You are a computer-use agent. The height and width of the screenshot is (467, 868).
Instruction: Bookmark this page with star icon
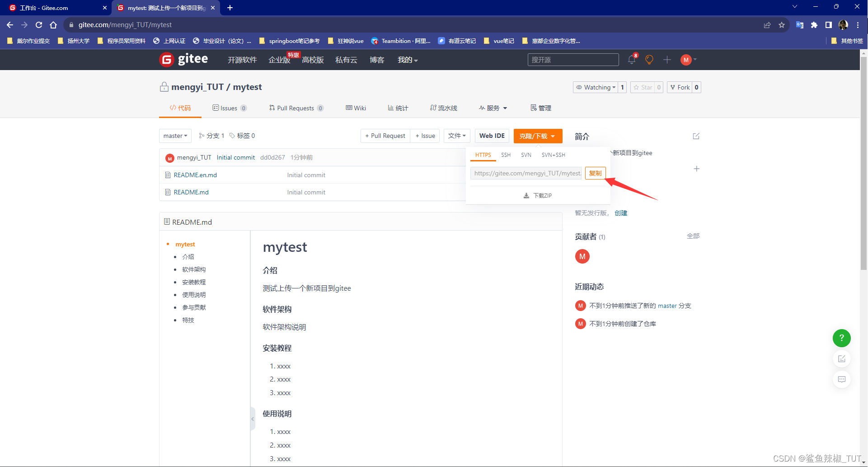pyautogui.click(x=781, y=25)
